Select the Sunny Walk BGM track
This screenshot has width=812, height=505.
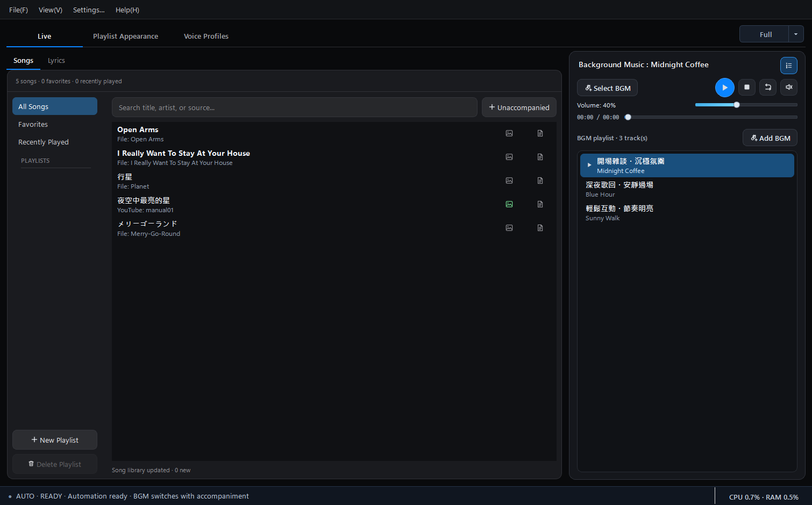point(687,213)
